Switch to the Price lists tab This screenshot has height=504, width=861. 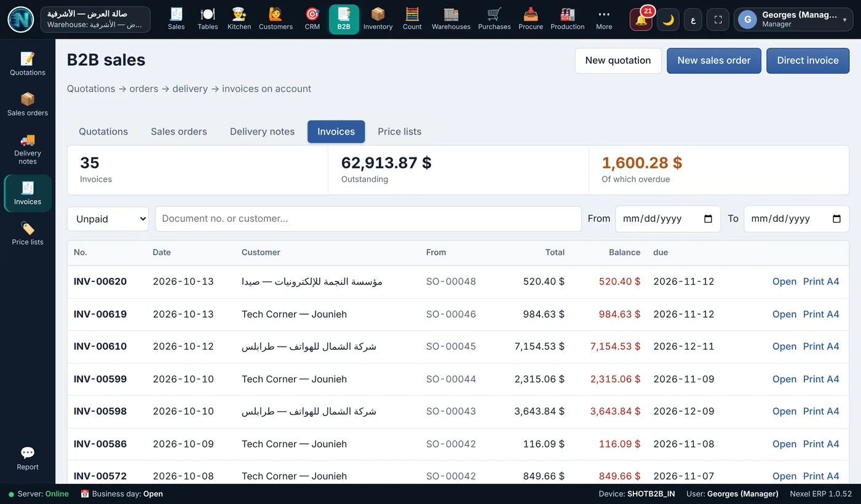pos(400,132)
